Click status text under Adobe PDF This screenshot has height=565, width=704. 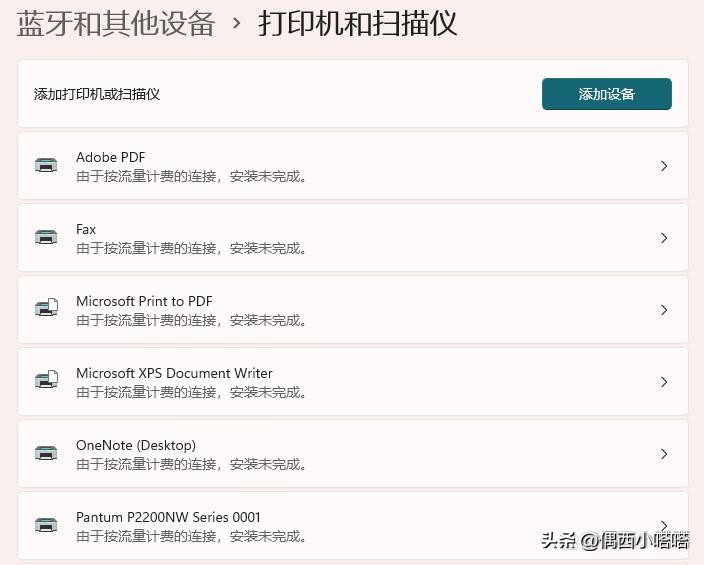191,177
